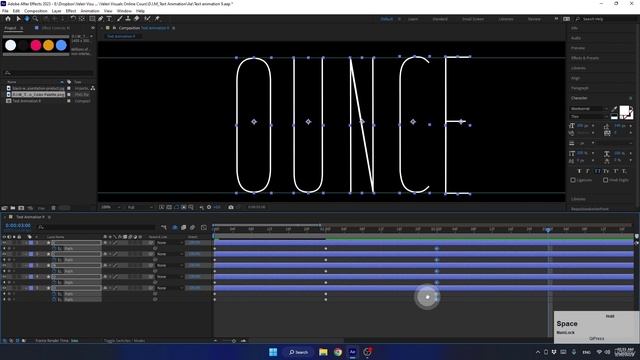Select the Selection arrow tool
This screenshot has height=360, width=640.
coord(18,19)
